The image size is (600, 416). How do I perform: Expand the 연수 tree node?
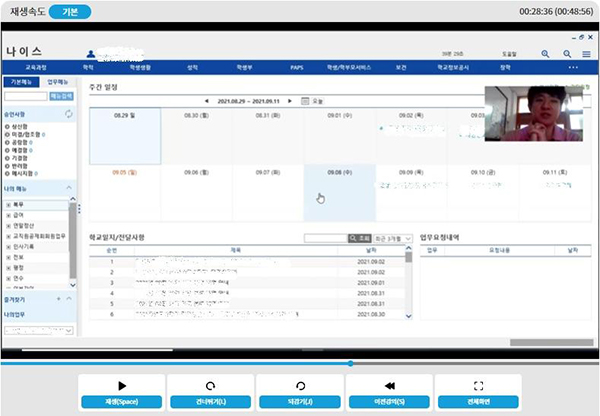(x=8, y=279)
